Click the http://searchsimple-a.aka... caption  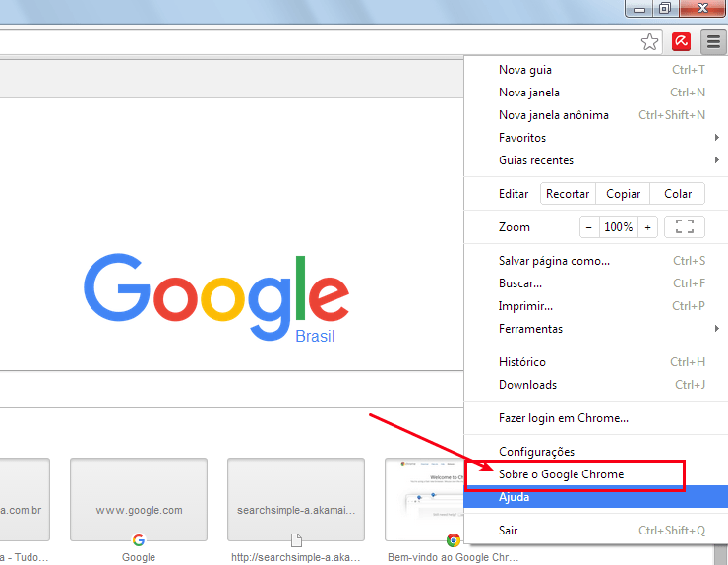pyautogui.click(x=296, y=557)
